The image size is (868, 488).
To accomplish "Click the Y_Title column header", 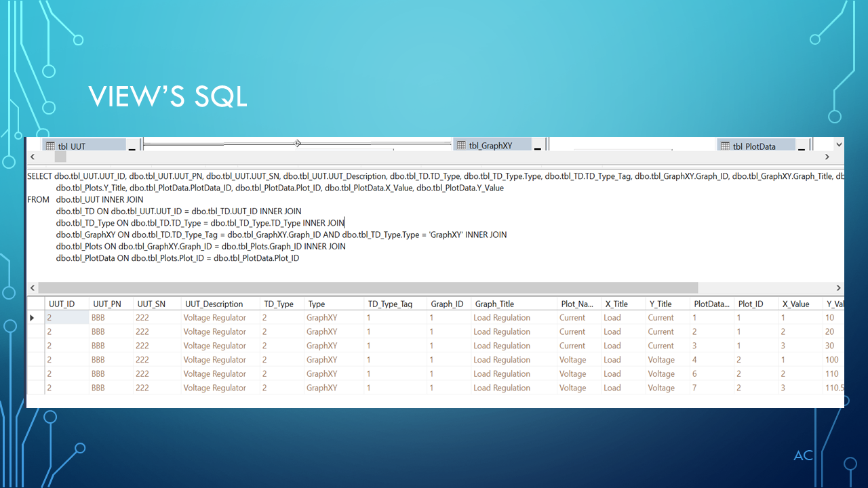I will [660, 304].
